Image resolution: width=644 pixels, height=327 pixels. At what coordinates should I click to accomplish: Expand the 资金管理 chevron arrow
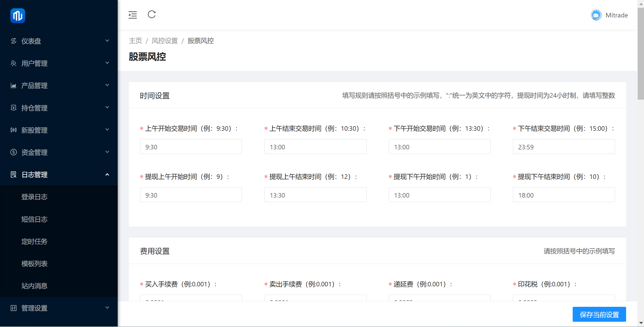pos(107,152)
